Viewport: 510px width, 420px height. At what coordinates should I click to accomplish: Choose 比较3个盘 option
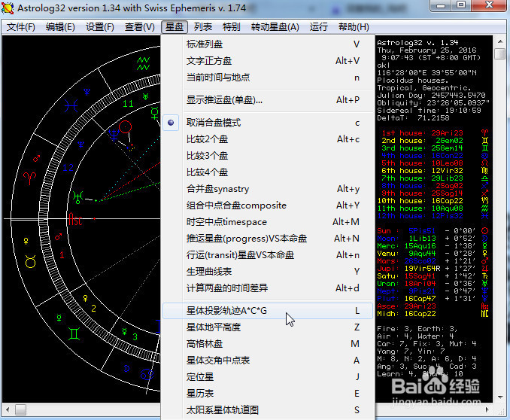(x=268, y=156)
